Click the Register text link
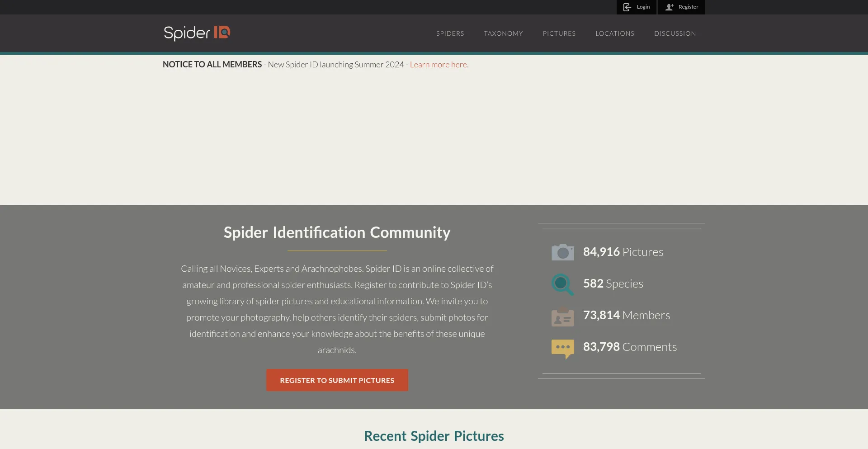This screenshot has width=868, height=449. (x=689, y=7)
